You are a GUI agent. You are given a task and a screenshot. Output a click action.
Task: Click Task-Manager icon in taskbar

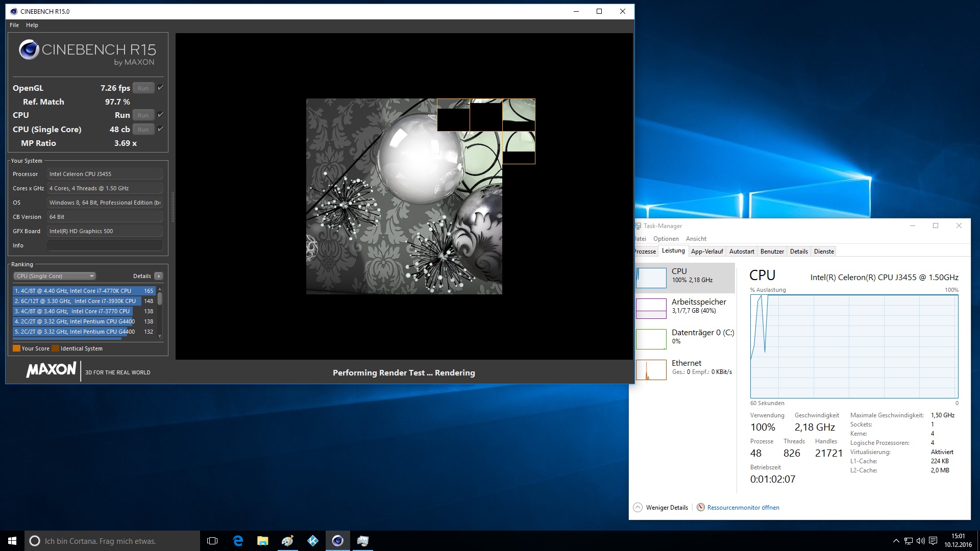tap(362, 541)
